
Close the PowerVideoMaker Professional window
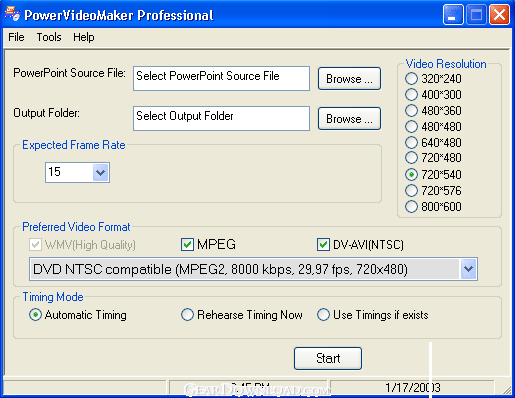[499, 15]
